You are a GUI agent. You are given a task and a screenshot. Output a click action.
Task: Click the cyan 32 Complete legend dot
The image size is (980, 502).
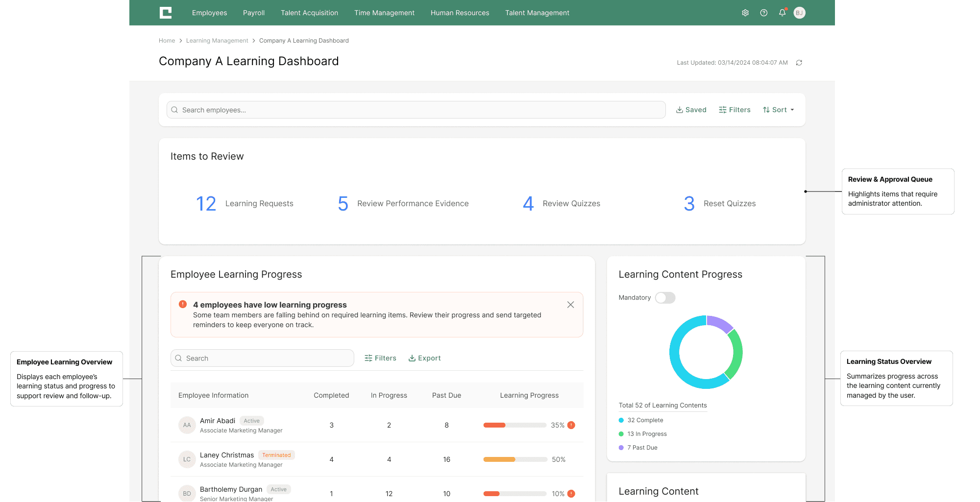click(x=621, y=420)
